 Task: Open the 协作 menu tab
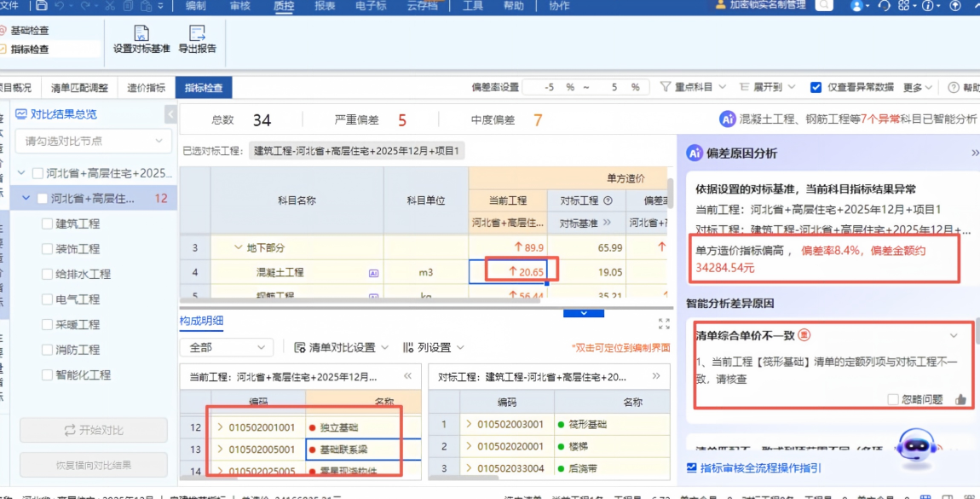tap(559, 6)
